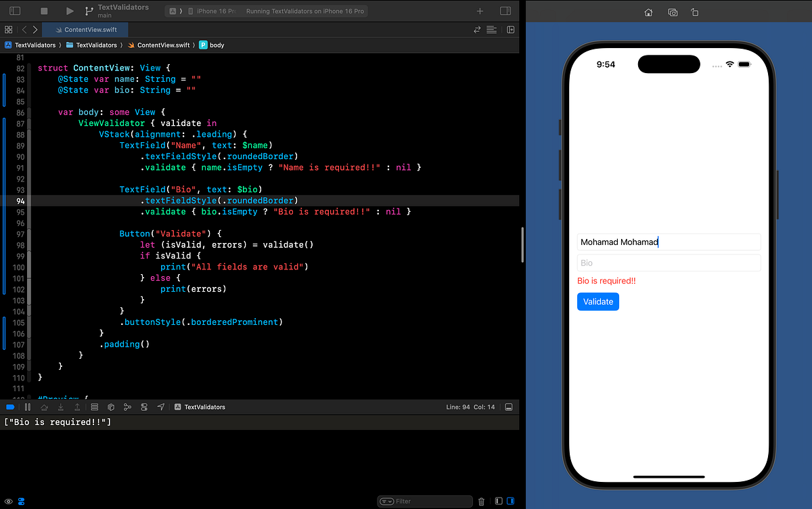Pause execution with the Pause icon

point(26,407)
